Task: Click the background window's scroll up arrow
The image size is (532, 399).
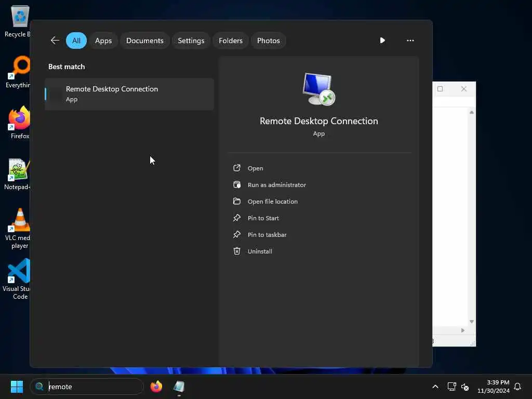Action: tap(471, 112)
